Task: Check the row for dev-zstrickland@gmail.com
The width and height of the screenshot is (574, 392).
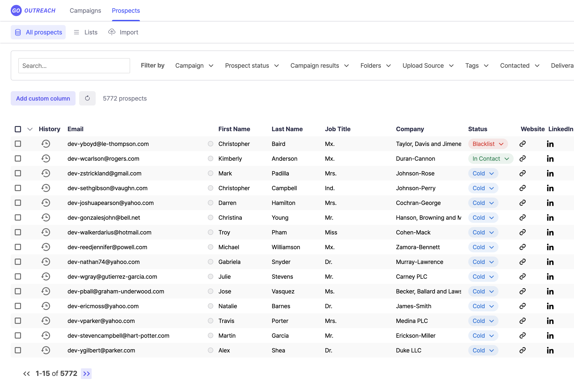Action: coord(17,173)
